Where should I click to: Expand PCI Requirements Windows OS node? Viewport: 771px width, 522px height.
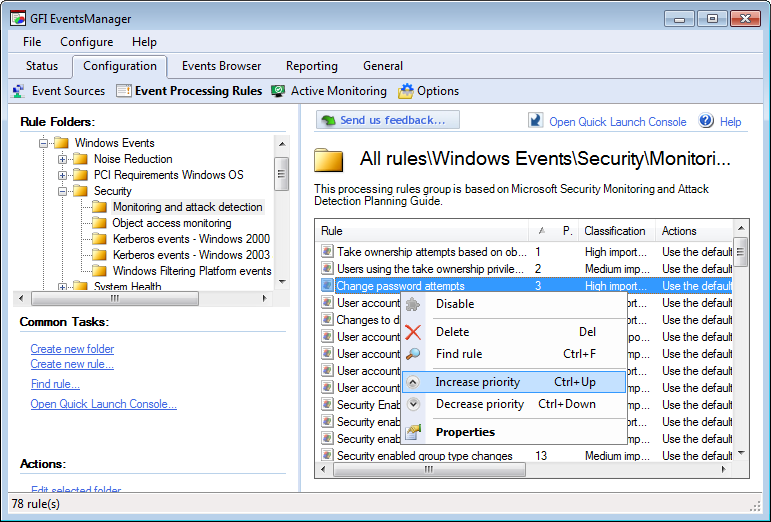[x=62, y=175]
